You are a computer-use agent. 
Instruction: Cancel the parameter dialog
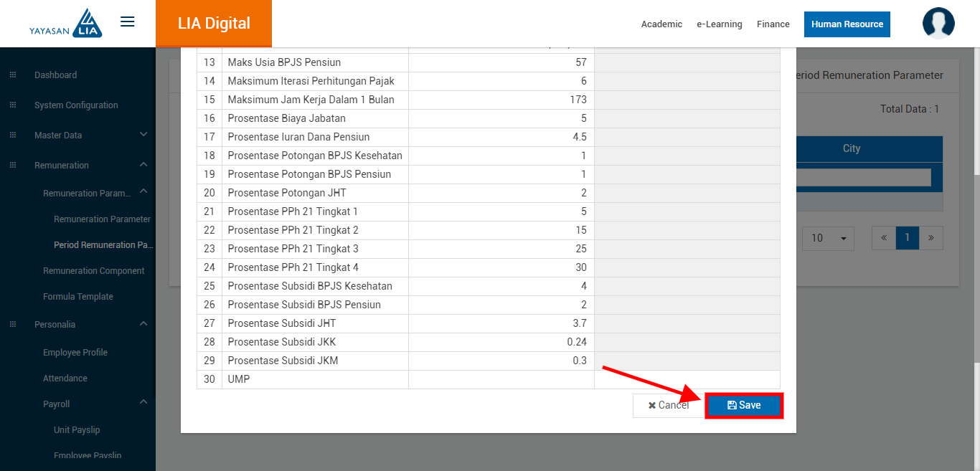tap(668, 406)
